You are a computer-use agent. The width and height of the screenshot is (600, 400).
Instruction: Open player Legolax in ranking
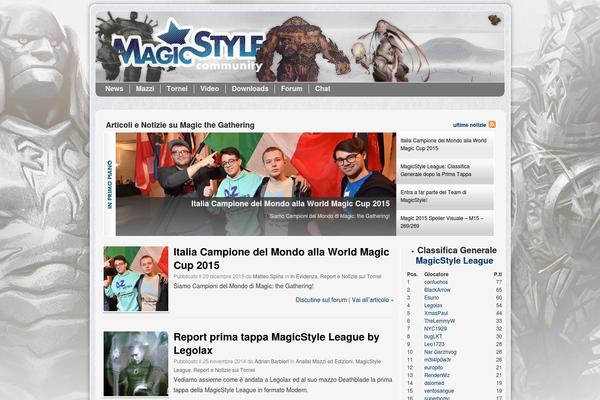(433, 305)
